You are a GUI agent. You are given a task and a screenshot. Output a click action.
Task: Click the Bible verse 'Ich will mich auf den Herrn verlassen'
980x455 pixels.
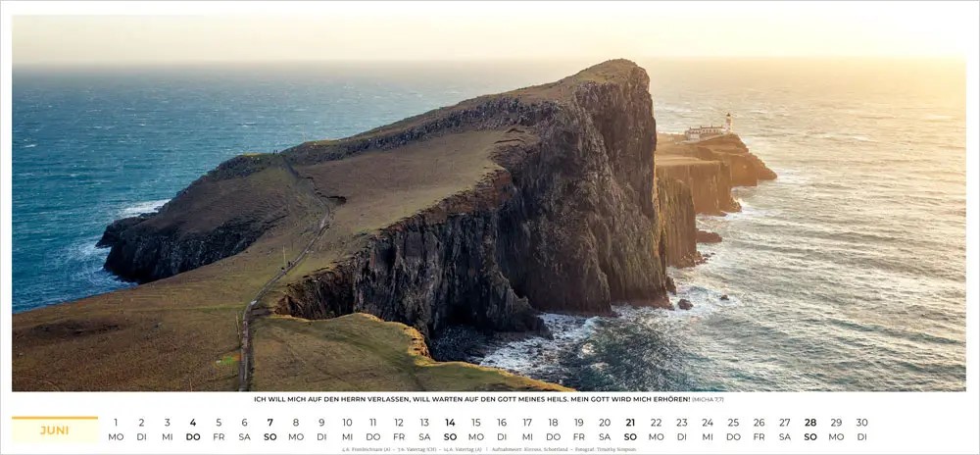[472, 399]
